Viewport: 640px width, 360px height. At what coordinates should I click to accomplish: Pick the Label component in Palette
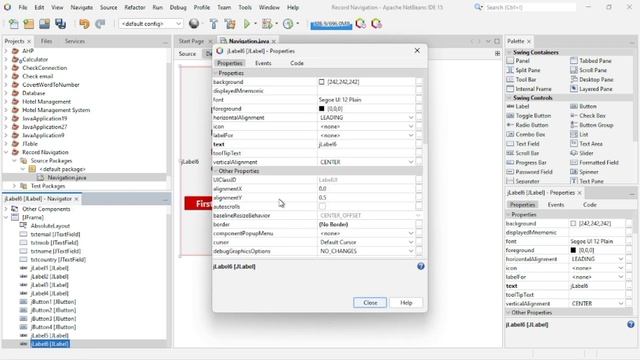pyautogui.click(x=522, y=107)
